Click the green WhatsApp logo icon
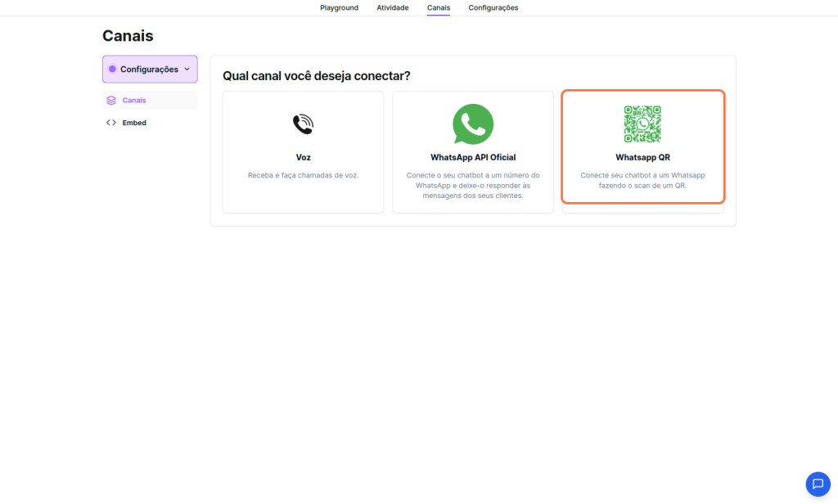838x504 pixels. tap(473, 124)
